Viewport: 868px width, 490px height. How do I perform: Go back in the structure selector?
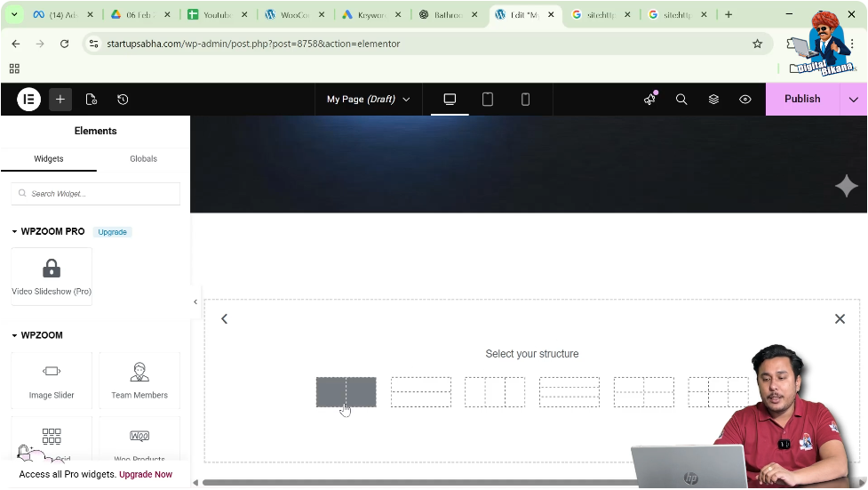[x=224, y=318]
